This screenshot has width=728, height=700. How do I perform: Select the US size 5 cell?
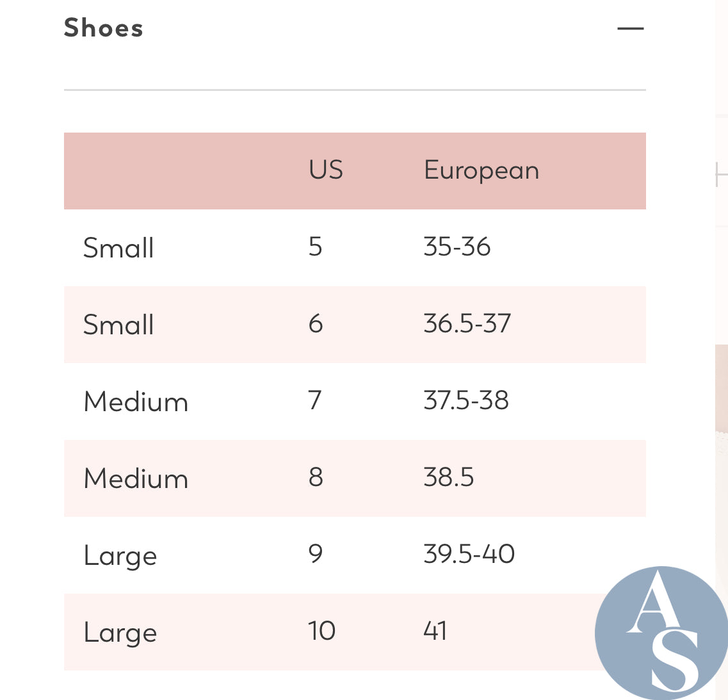[315, 246]
